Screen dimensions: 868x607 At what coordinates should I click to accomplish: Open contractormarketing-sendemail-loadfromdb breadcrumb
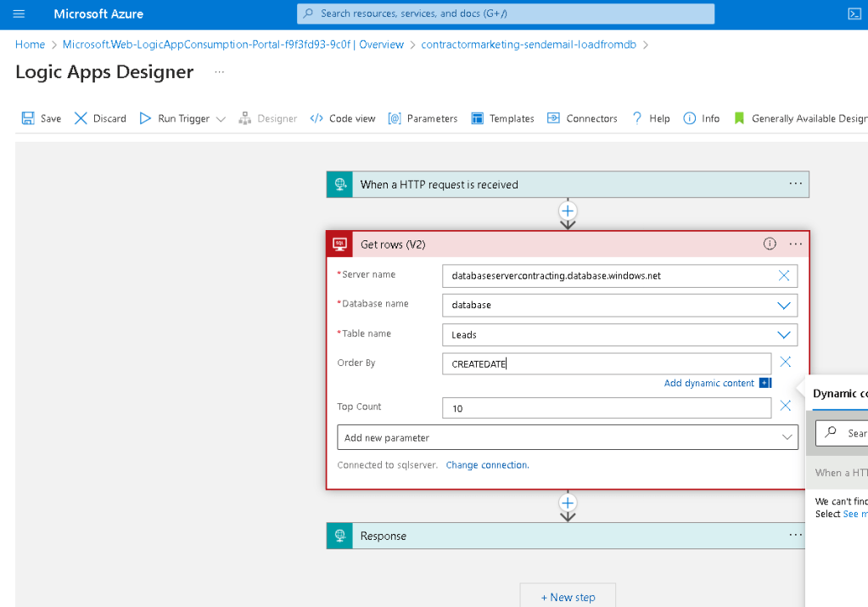529,44
